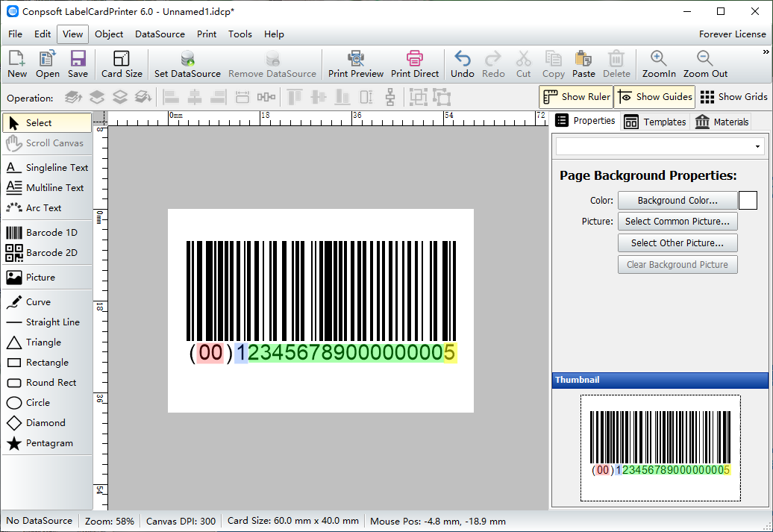The image size is (773, 532).
Task: Click the group objects operation icon
Action: [x=418, y=97]
